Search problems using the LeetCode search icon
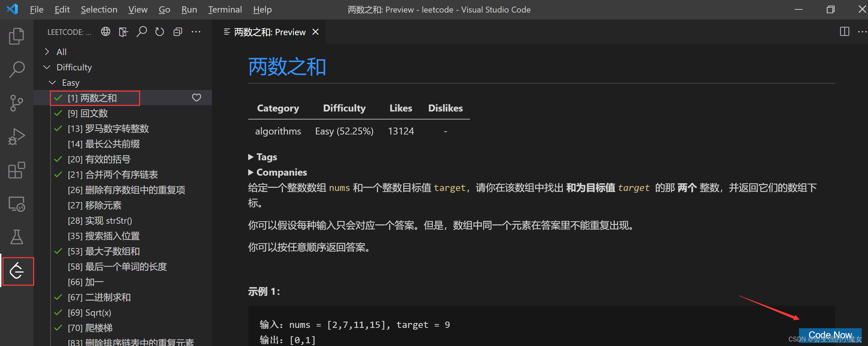 142,31
